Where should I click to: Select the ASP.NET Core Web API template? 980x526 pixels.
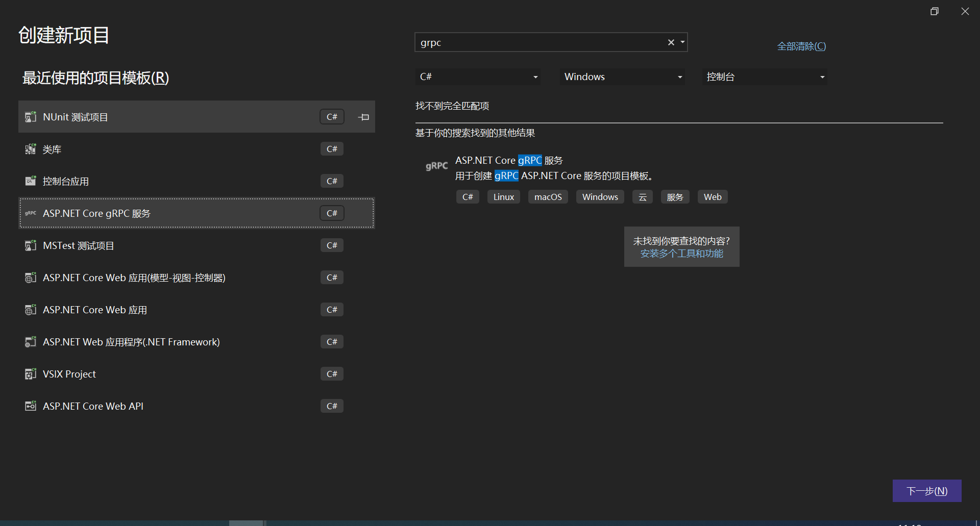click(197, 406)
